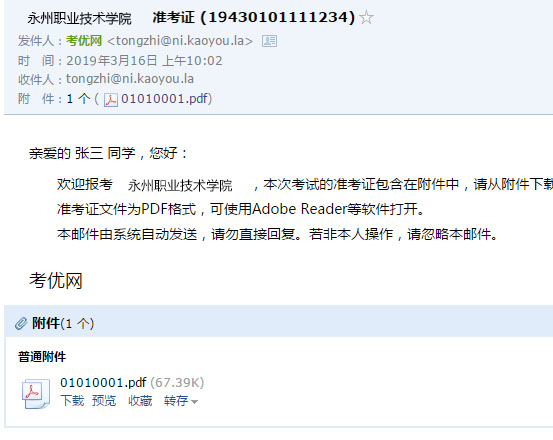The height and width of the screenshot is (440, 553).
Task: Open 01010001.pdf link in email header
Action: pos(165,99)
